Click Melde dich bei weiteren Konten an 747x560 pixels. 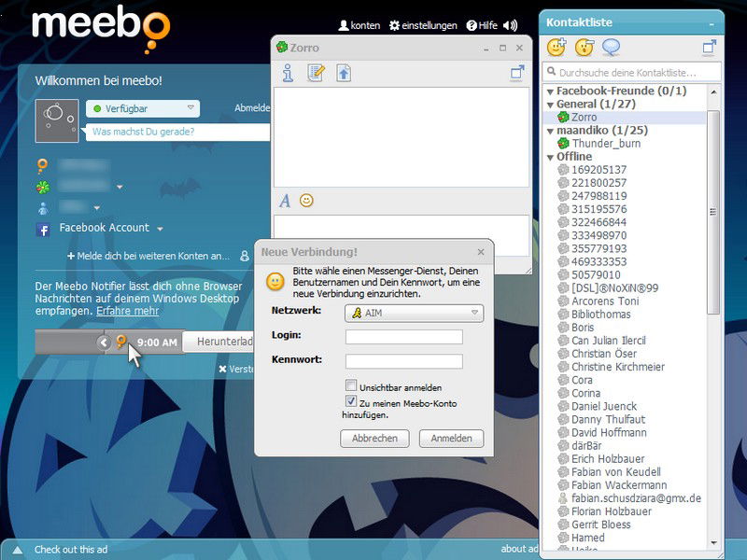tap(148, 256)
